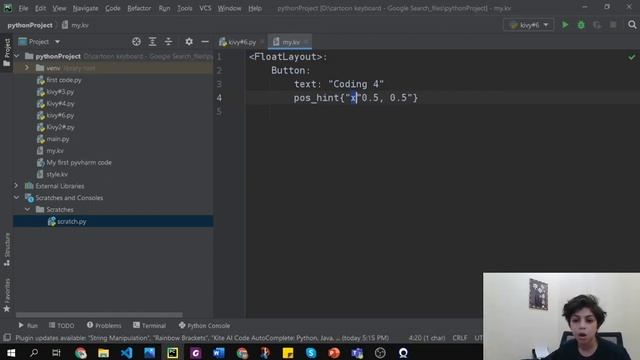
Task: Open the Project view selector dropdown
Action: tap(39, 42)
